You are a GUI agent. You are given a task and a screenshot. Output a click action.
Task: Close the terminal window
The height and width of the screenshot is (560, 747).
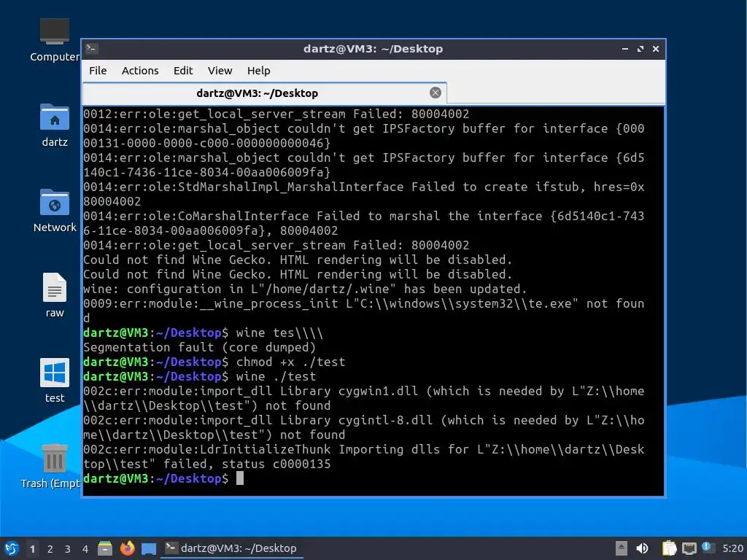click(x=656, y=49)
